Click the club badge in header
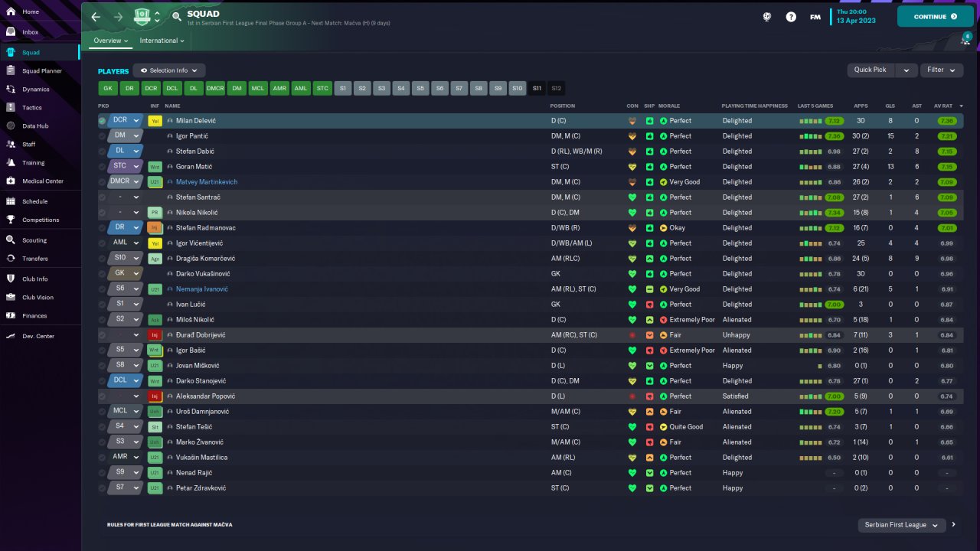This screenshot has height=551, width=980. click(142, 16)
